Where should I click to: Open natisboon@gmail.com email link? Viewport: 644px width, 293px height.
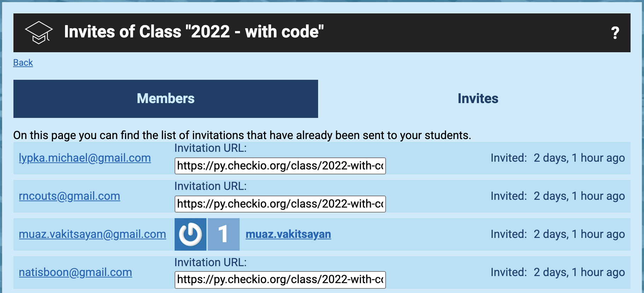75,273
